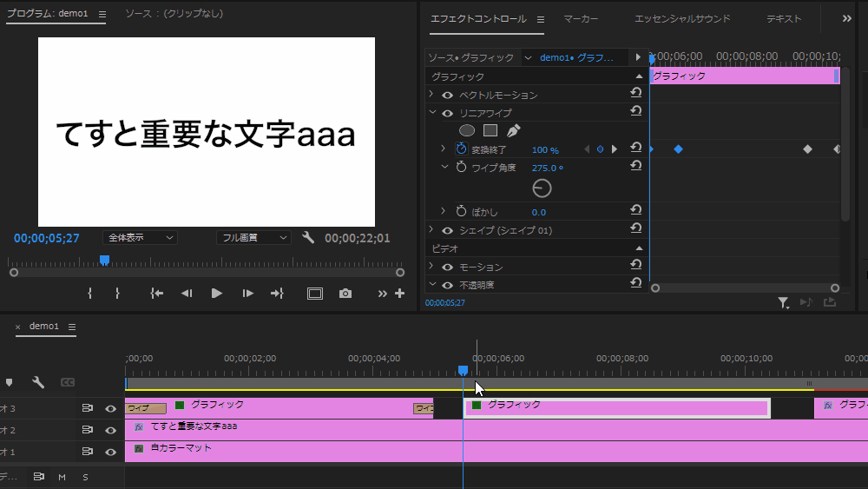The image size is (868, 489).
Task: Toggle the リニアワイプ effect on or off
Action: 447,114
